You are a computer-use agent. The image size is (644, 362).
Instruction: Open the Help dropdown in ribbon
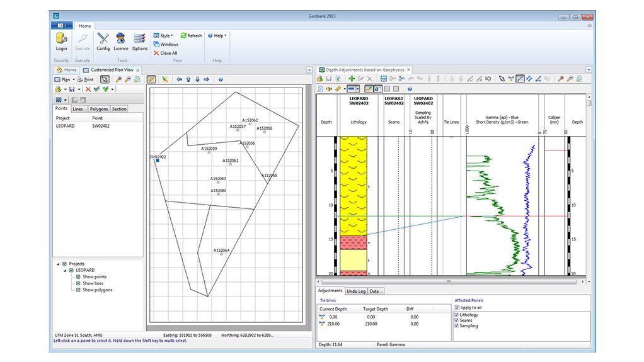coord(217,36)
